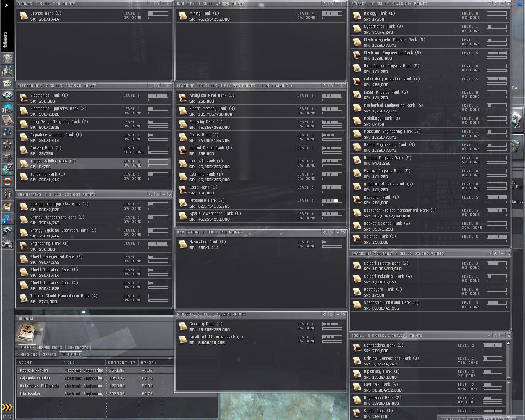The image size is (525, 420).
Task: Open the people and places sidebar icon
Action: coord(7,71)
